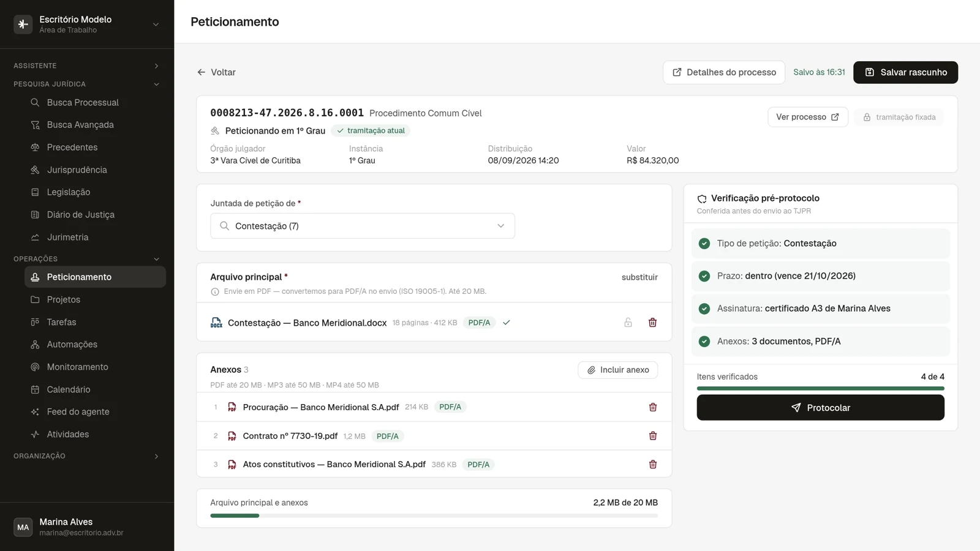Open Detalhes do processo
This screenshot has height=551, width=980.
(x=724, y=72)
